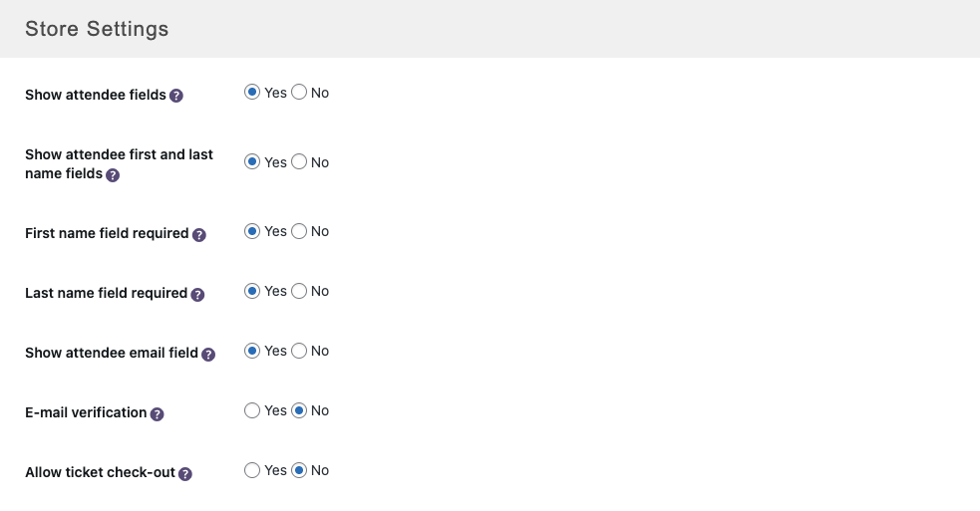
Task: Click the Store Settings section header
Action: pos(97,29)
